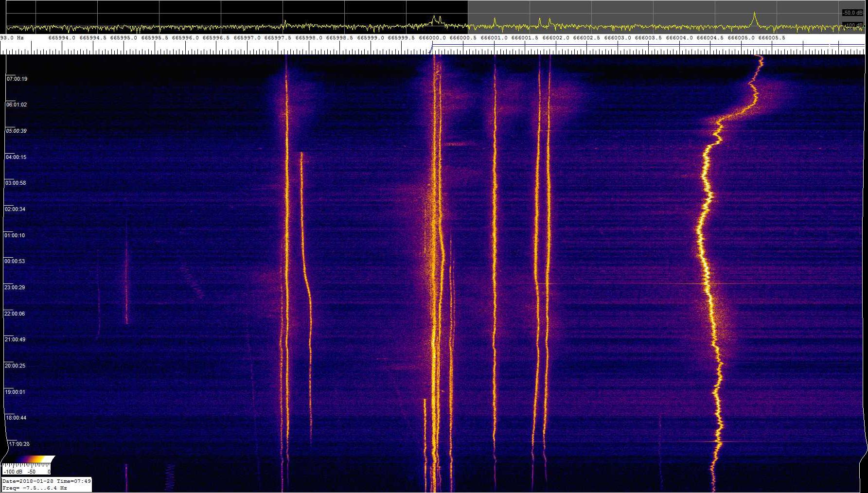Click the 665996.5 frequency label

tap(216, 38)
